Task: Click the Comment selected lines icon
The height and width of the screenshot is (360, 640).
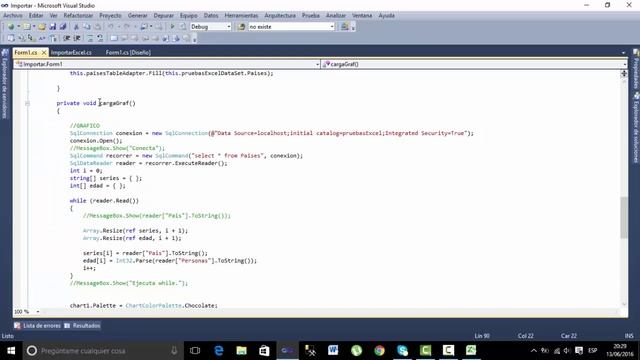Action: (x=89, y=38)
